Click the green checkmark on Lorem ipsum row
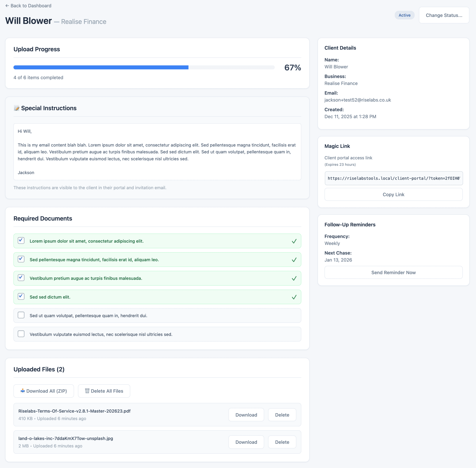This screenshot has height=468, width=476. coord(294,241)
